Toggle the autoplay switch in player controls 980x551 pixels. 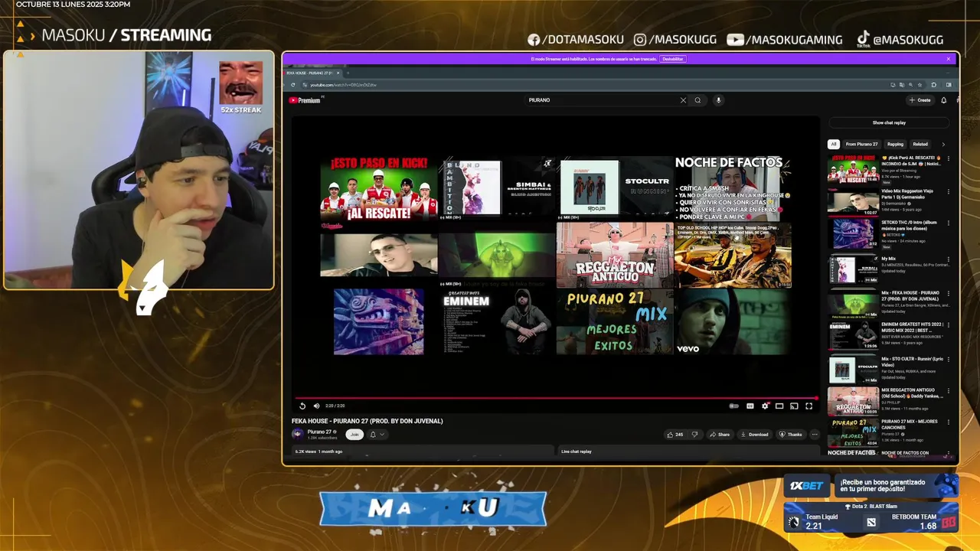(x=734, y=406)
